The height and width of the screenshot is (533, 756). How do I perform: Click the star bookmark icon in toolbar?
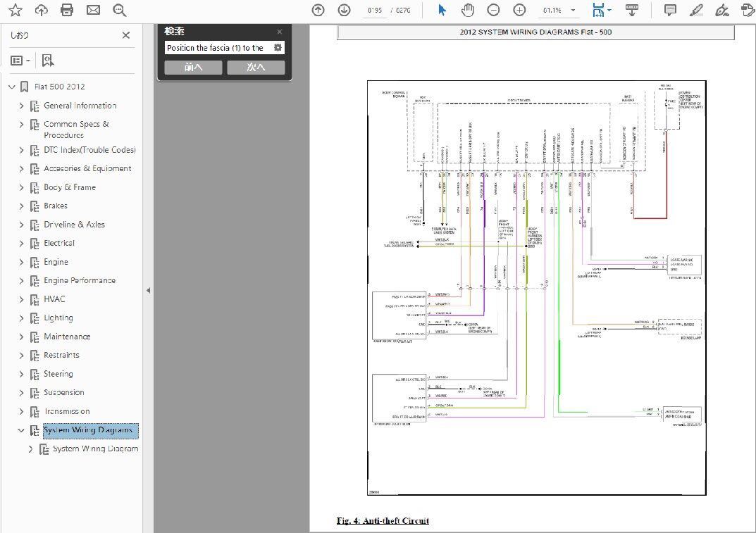[15, 10]
